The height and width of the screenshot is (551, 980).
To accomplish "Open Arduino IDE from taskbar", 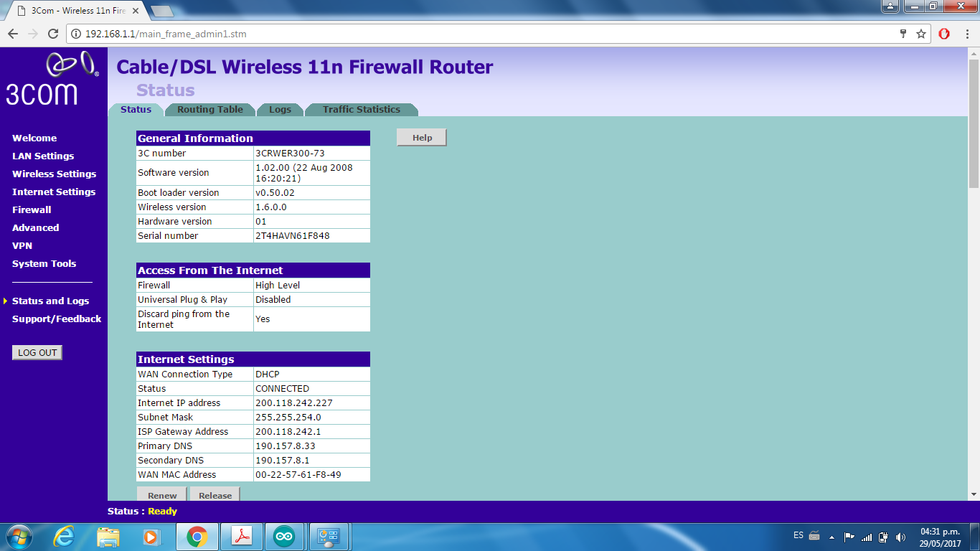I will 284,536.
